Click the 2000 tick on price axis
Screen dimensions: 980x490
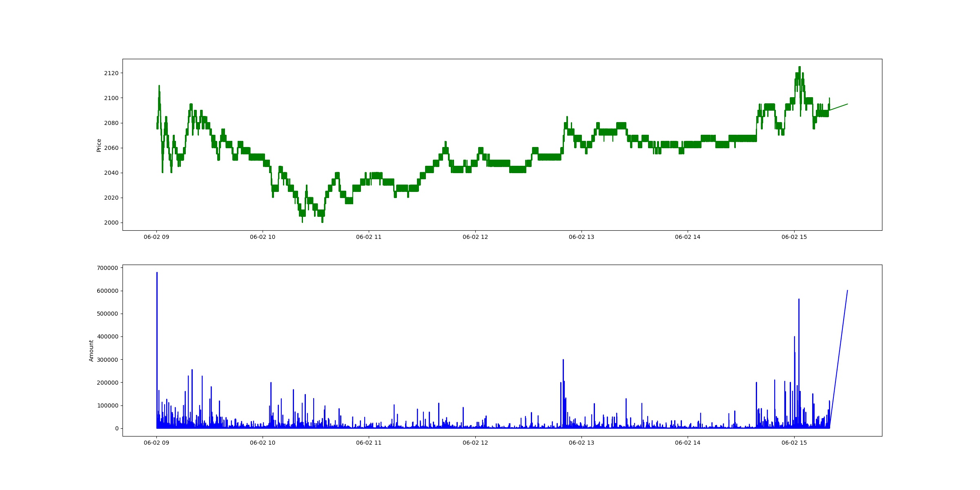(x=111, y=223)
